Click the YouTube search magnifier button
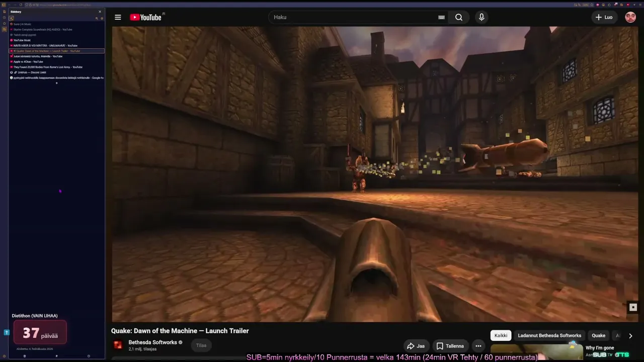Image resolution: width=644 pixels, height=362 pixels. pos(459,17)
